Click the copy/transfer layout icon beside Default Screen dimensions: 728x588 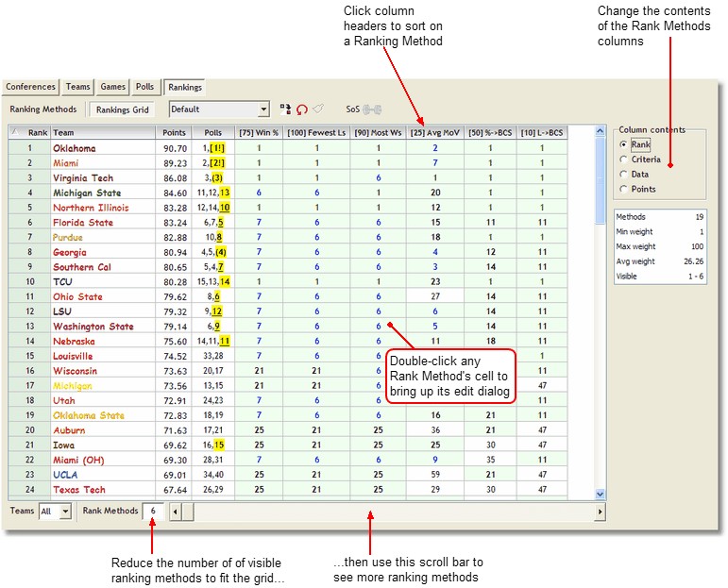[285, 109]
